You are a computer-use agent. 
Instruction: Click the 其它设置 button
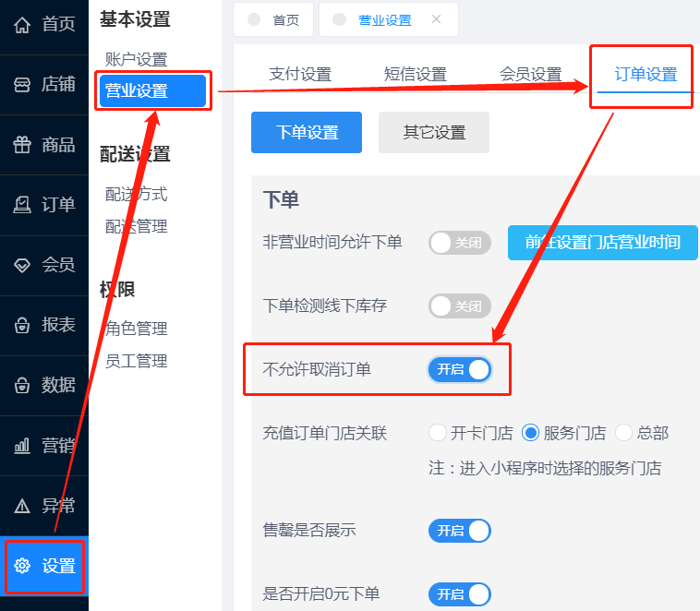point(434,133)
